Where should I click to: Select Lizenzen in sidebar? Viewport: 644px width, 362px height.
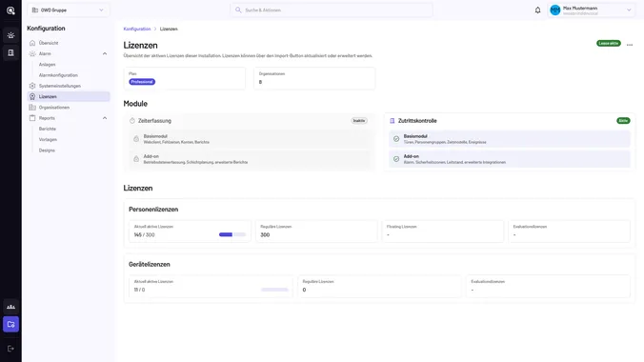[x=69, y=96]
